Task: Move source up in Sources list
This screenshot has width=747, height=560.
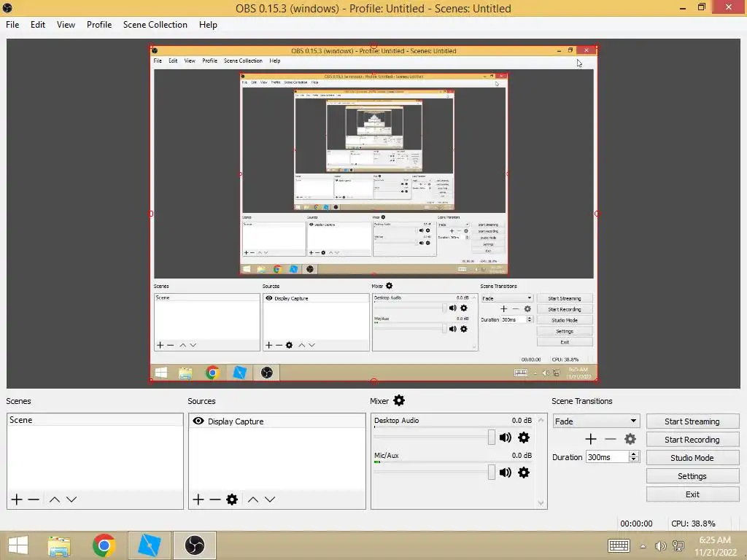Action: pos(253,499)
